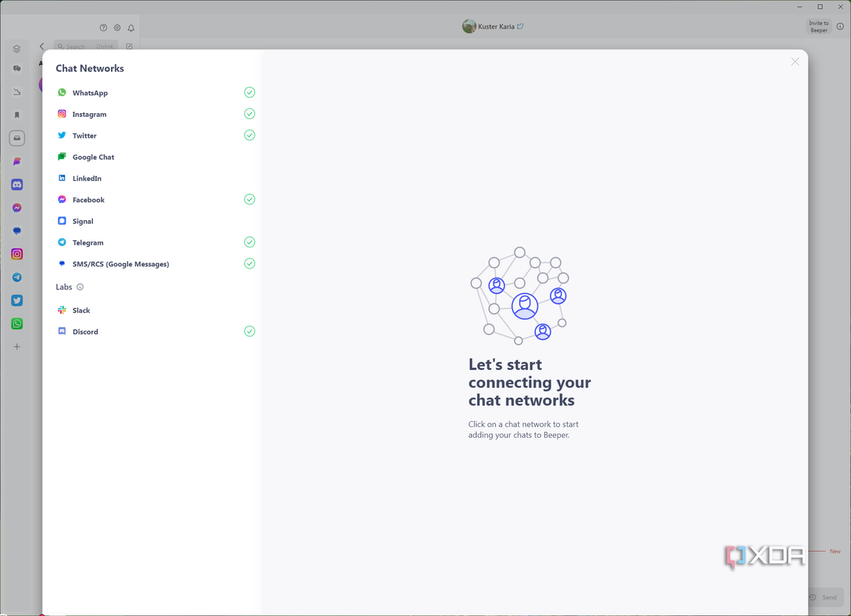Viewport: 851px width, 616px height.
Task: Open the chats bubble sidebar icon
Action: 17,69
